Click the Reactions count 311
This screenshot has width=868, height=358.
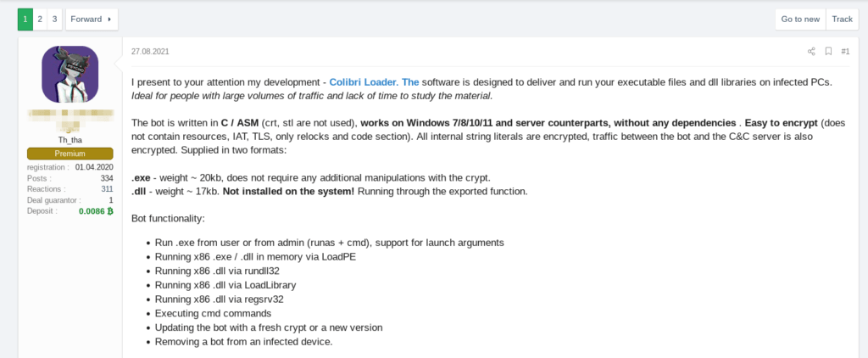click(106, 189)
